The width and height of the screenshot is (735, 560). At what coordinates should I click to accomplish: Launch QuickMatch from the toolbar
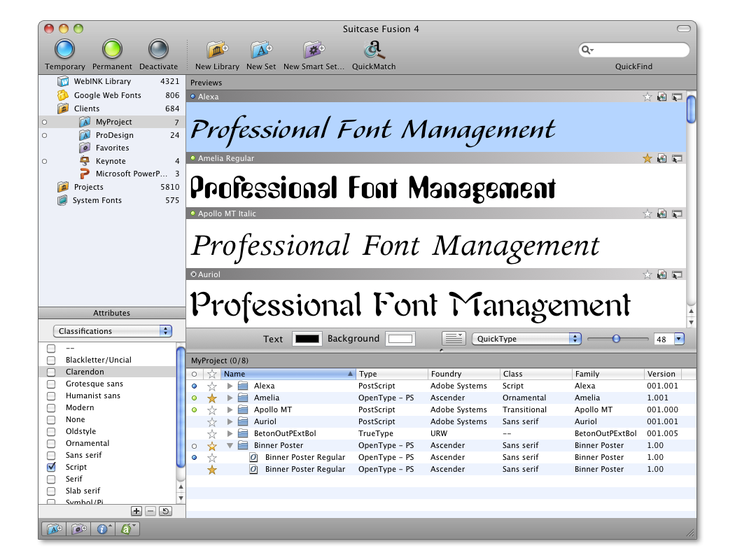pos(374,49)
